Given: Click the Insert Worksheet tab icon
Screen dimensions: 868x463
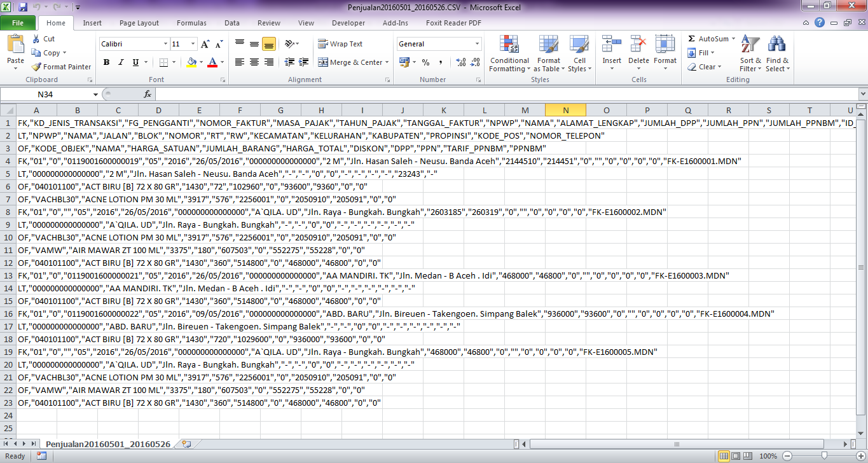Looking at the screenshot, I should [x=186, y=444].
